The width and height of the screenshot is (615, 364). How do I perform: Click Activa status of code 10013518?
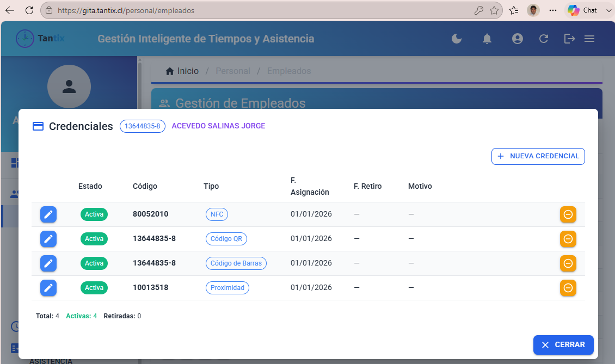tap(94, 288)
